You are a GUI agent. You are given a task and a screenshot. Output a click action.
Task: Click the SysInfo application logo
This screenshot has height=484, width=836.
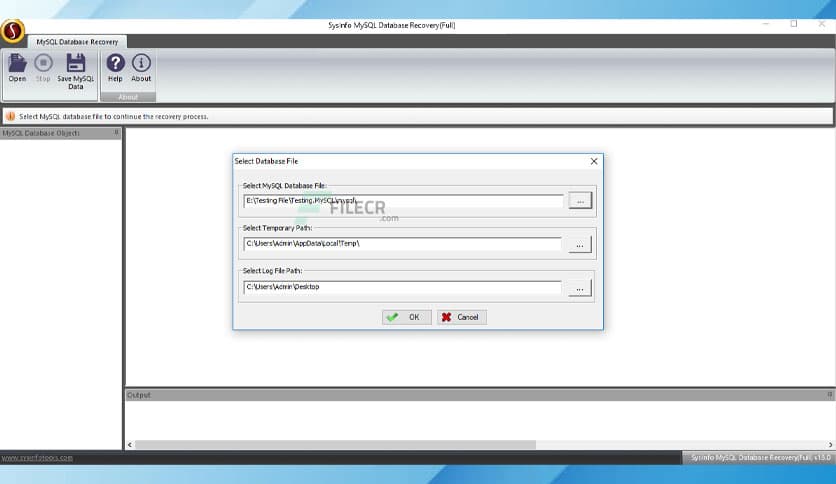(x=12, y=31)
